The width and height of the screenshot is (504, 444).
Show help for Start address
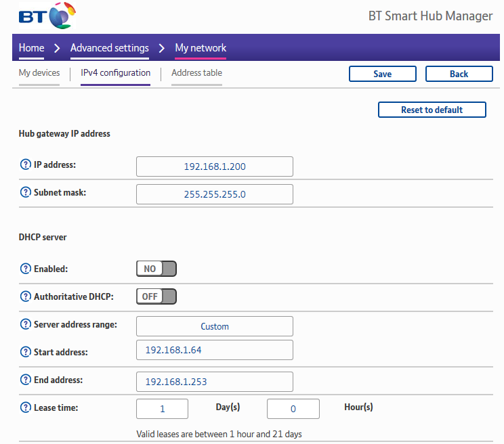(x=26, y=352)
